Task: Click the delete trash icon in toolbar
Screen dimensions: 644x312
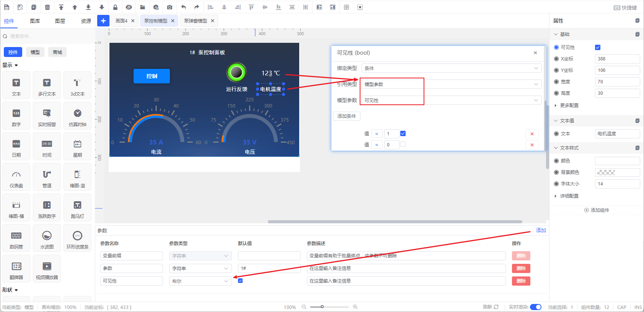Action: [x=47, y=7]
